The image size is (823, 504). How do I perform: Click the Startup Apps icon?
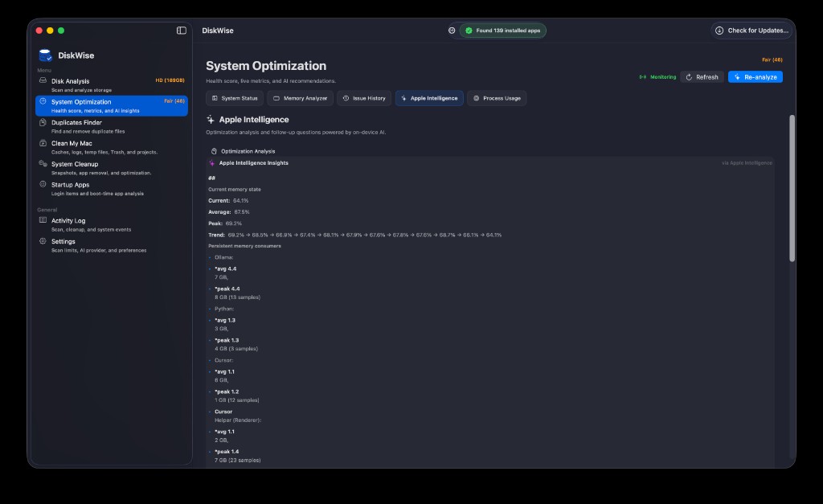tap(43, 184)
